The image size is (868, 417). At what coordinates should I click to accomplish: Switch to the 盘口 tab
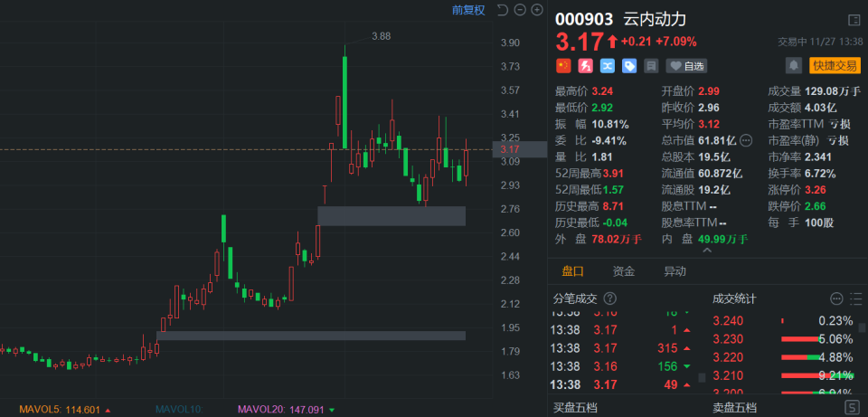(572, 271)
